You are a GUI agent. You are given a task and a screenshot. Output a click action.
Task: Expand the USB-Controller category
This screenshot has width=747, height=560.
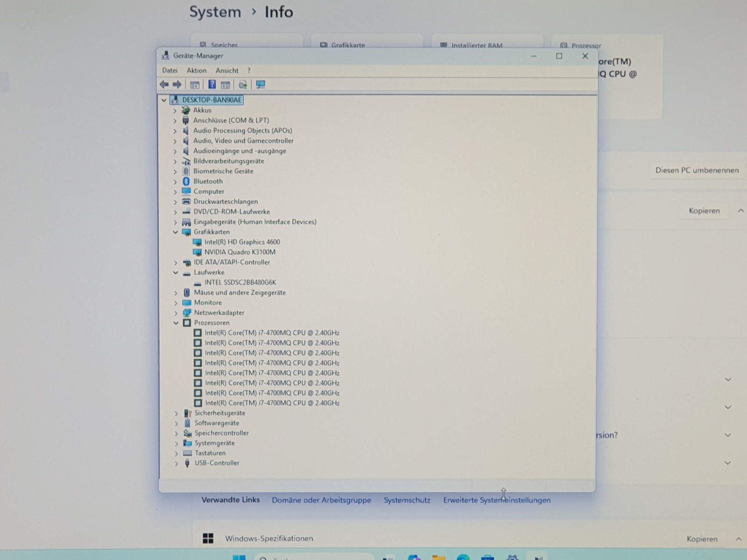(176, 463)
